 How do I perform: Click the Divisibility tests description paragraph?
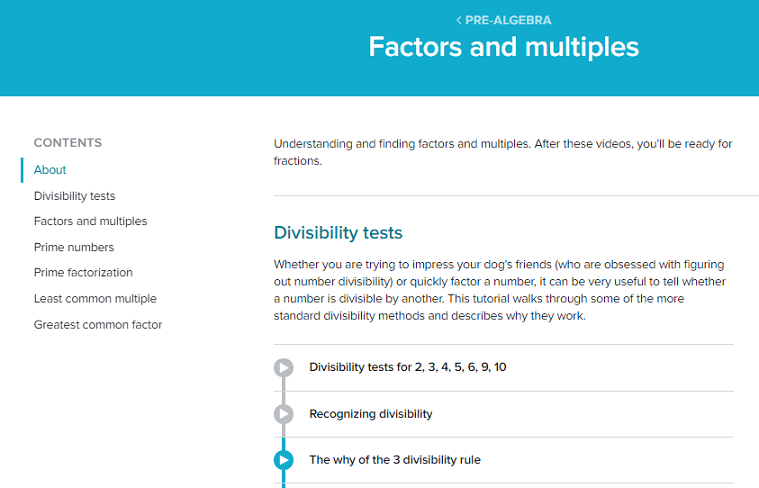pyautogui.click(x=503, y=290)
